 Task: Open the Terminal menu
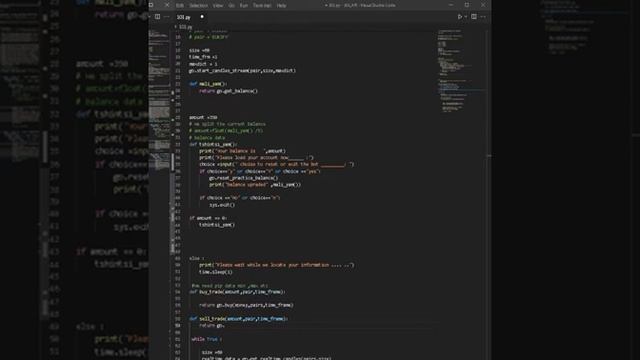(x=262, y=6)
